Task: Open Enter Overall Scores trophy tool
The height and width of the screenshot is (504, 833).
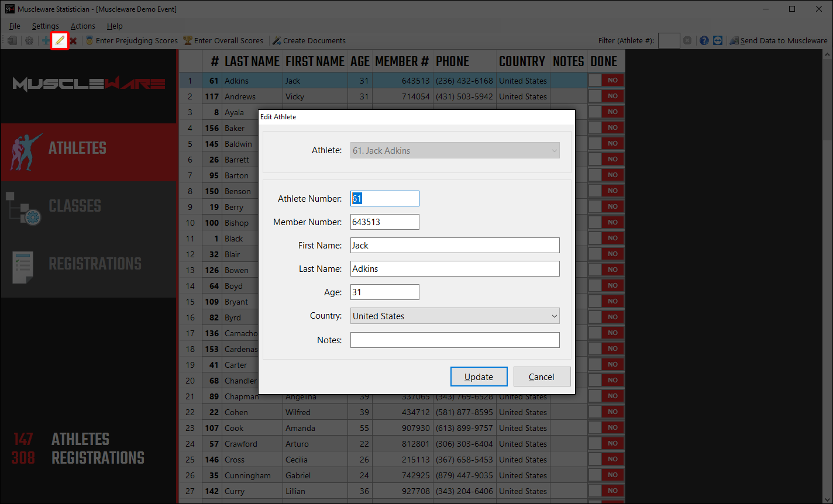Action: (223, 40)
